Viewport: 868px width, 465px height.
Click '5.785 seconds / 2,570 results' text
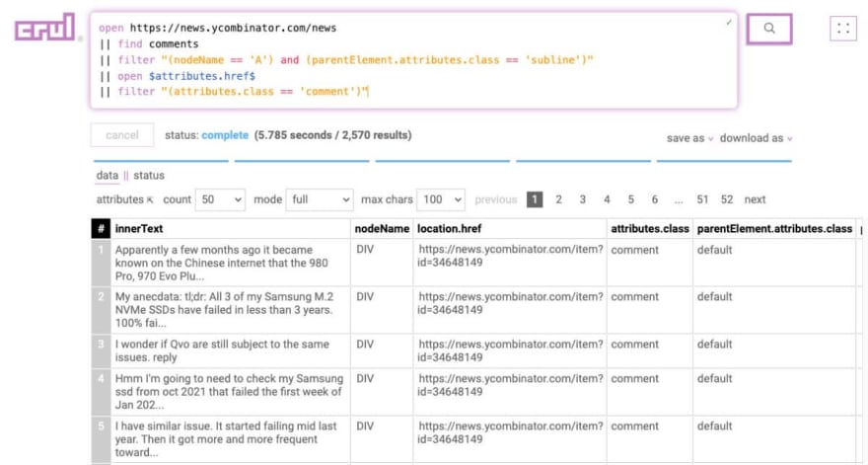[x=332, y=135]
